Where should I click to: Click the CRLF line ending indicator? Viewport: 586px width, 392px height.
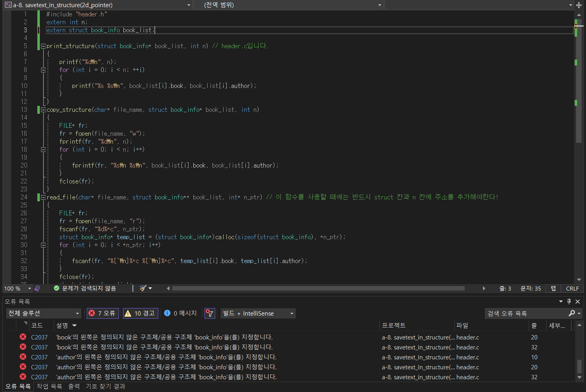coord(572,289)
